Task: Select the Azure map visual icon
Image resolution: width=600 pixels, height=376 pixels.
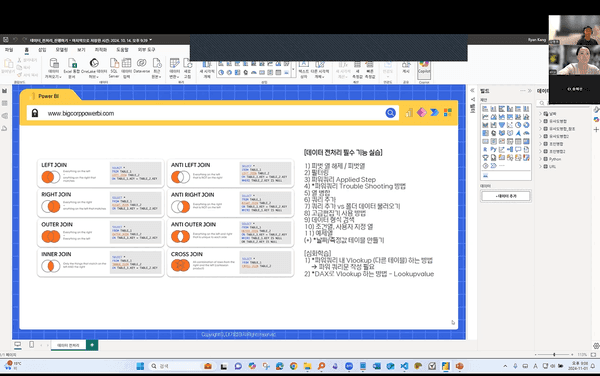Action: (518, 133)
